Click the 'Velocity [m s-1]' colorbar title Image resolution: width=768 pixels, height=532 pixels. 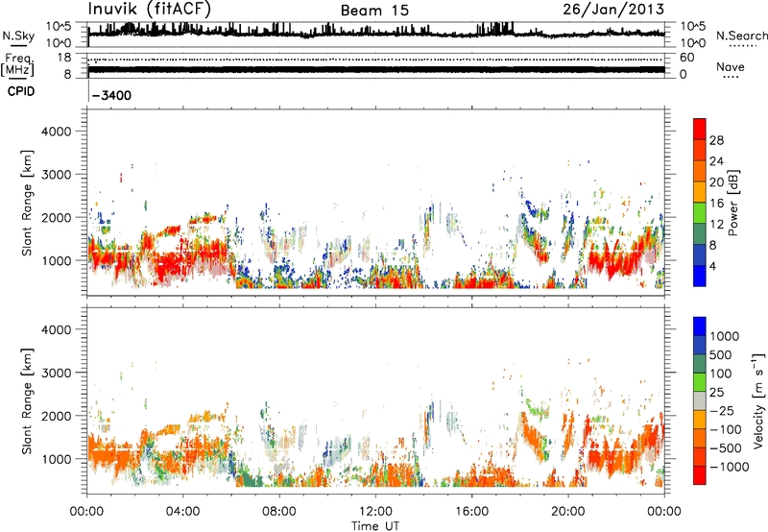pos(758,400)
